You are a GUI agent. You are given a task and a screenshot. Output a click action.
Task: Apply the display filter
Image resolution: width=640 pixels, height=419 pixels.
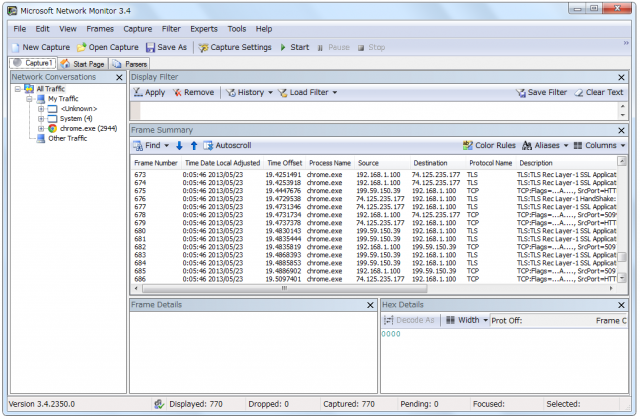coord(149,93)
